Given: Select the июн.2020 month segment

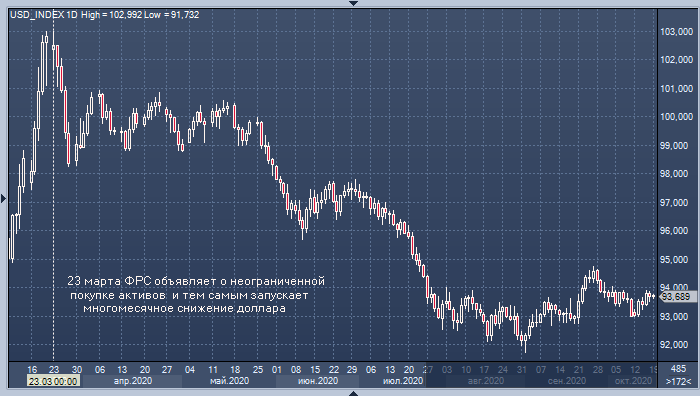Looking at the screenshot, I should pos(317,381).
